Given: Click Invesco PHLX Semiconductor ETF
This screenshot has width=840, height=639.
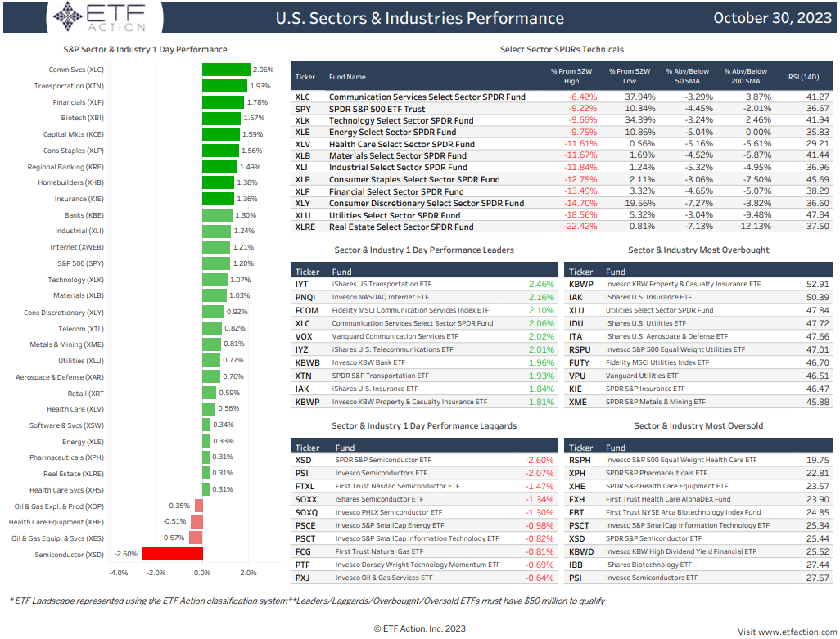Looking at the screenshot, I should 389,513.
